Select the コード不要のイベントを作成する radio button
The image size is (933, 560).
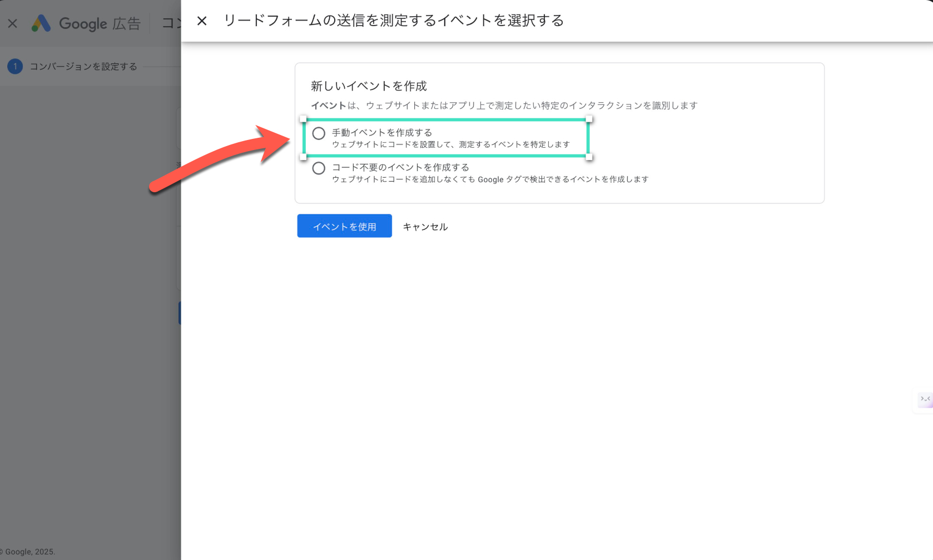pos(319,168)
